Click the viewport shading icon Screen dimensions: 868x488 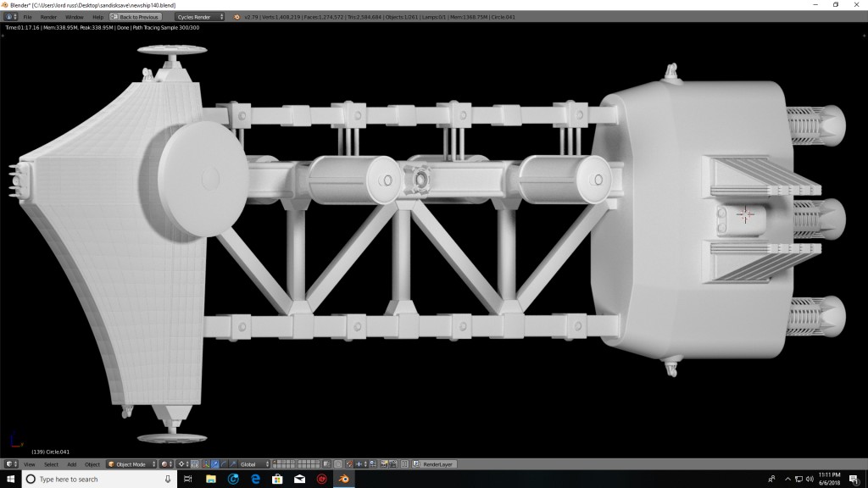pyautogui.click(x=163, y=464)
